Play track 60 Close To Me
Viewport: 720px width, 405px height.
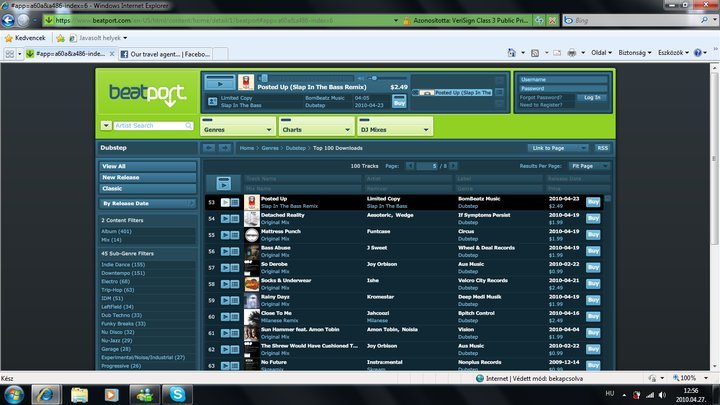(225, 317)
